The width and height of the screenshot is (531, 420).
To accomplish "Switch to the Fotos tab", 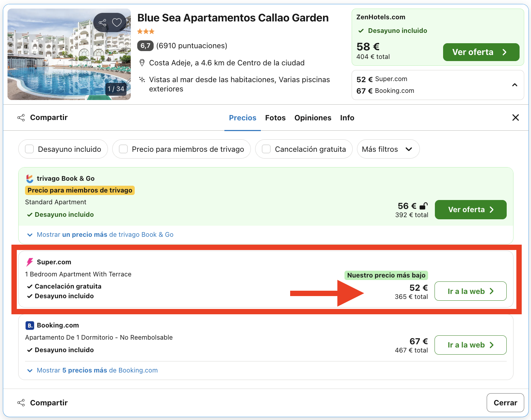I will tap(275, 117).
